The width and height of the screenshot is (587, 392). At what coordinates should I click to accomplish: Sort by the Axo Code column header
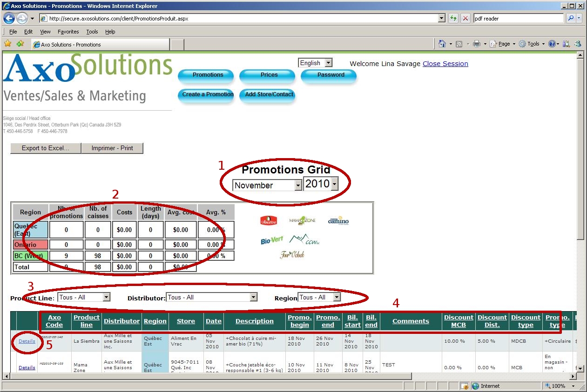[x=54, y=321]
